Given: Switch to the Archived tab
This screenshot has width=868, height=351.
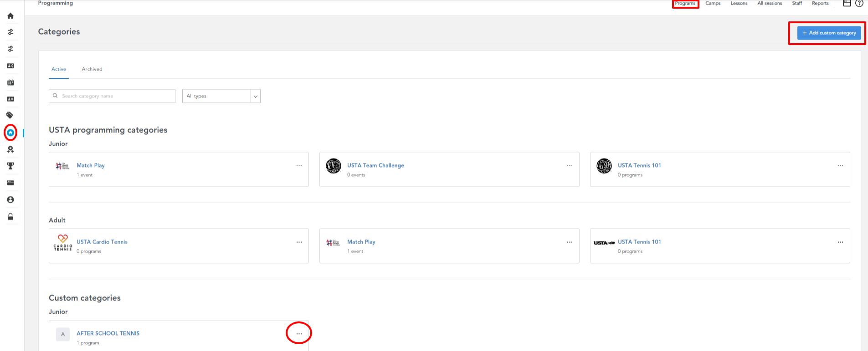Looking at the screenshot, I should (92, 69).
